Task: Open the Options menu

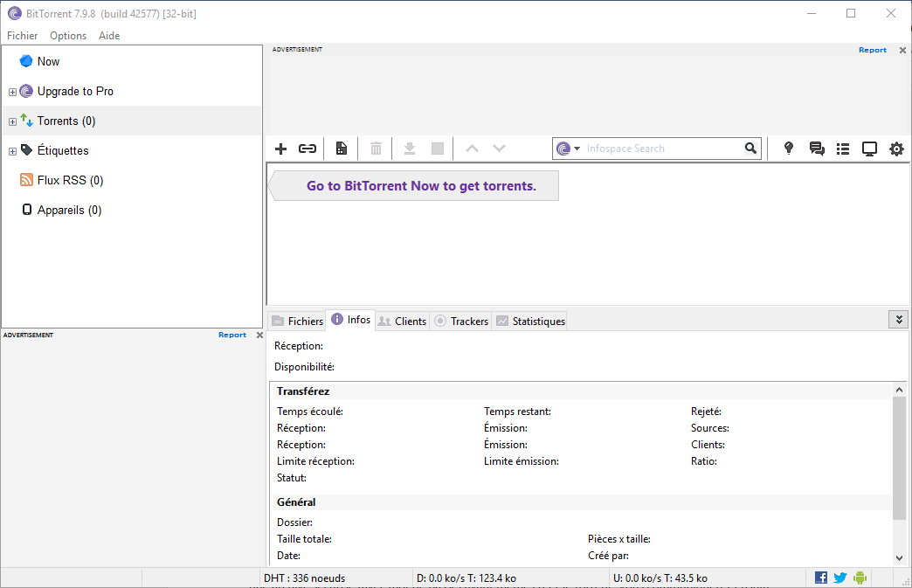Action: (x=68, y=36)
